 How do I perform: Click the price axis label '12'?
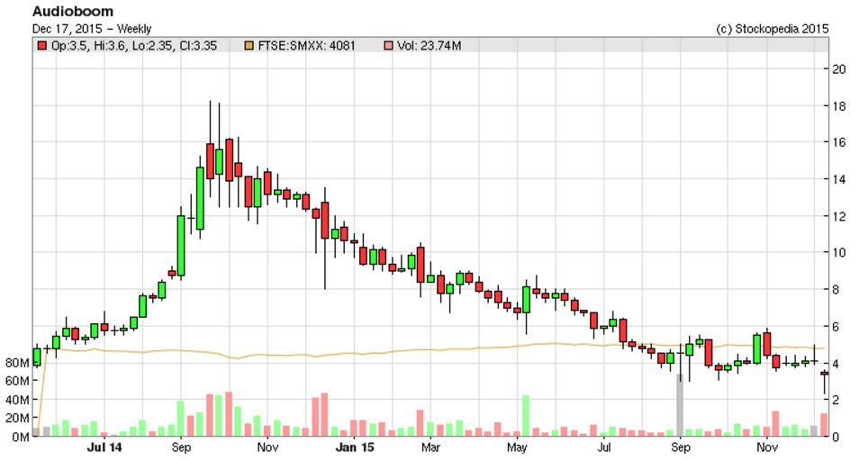pos(838,216)
